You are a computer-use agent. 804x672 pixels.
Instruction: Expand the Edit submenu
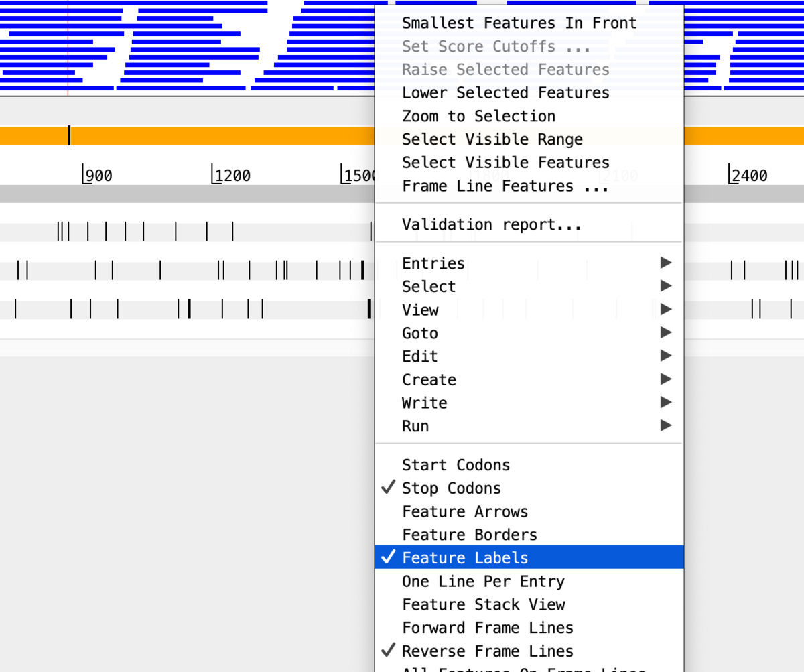[x=529, y=356]
